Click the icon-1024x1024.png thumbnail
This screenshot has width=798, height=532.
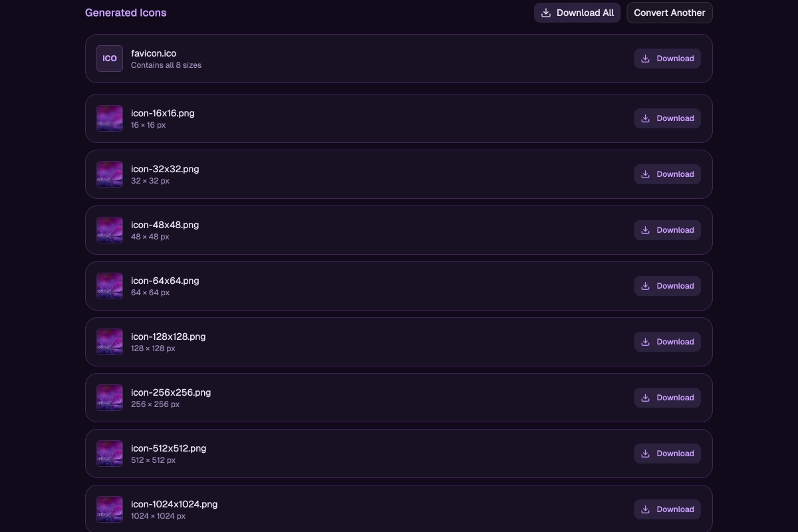tap(110, 509)
